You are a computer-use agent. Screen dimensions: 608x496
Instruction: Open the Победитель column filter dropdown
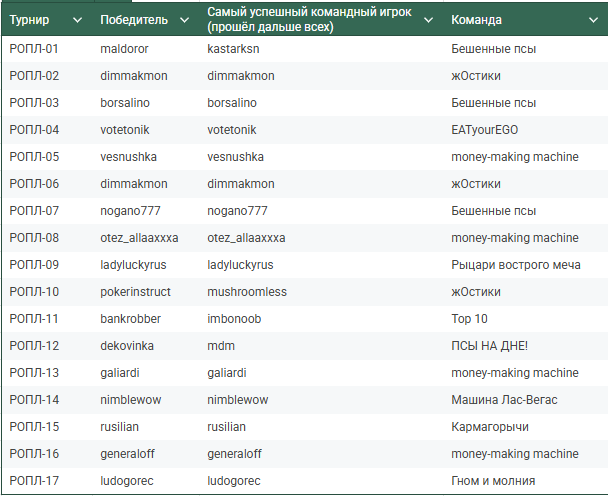tap(183, 20)
